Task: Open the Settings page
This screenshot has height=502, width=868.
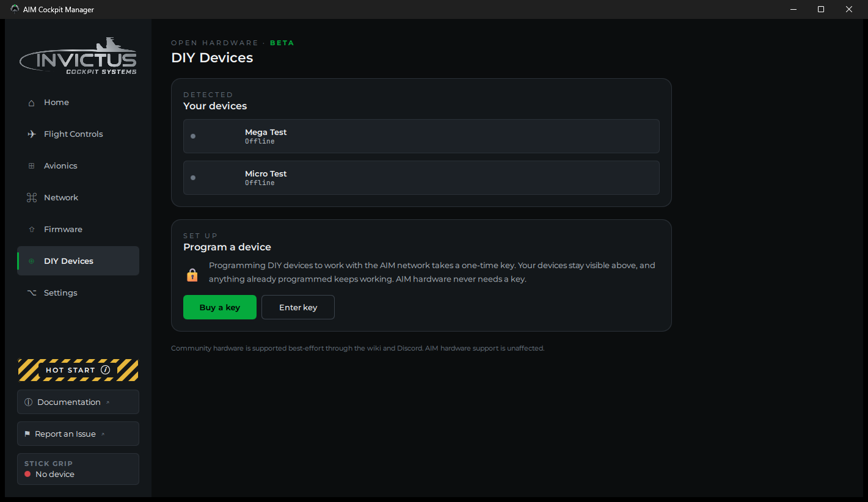Action: (x=78, y=293)
